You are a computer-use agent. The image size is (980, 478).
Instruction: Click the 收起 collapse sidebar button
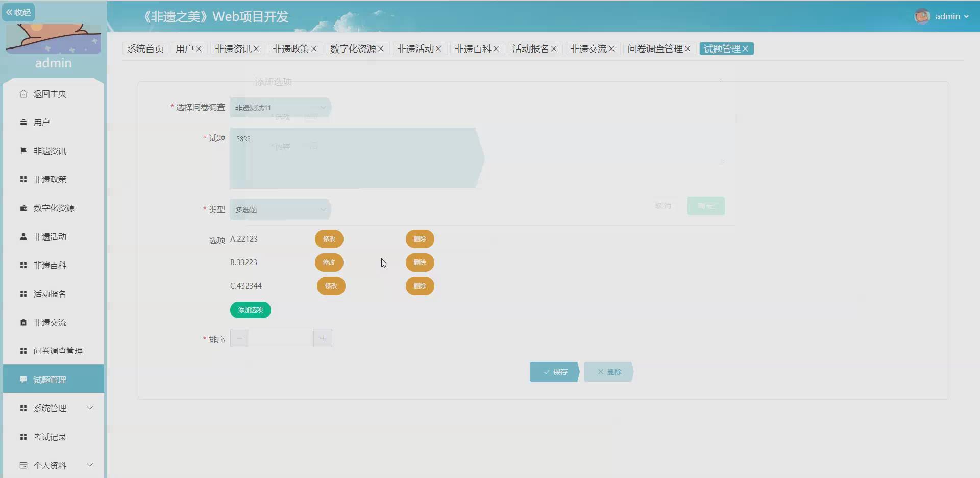coord(18,12)
